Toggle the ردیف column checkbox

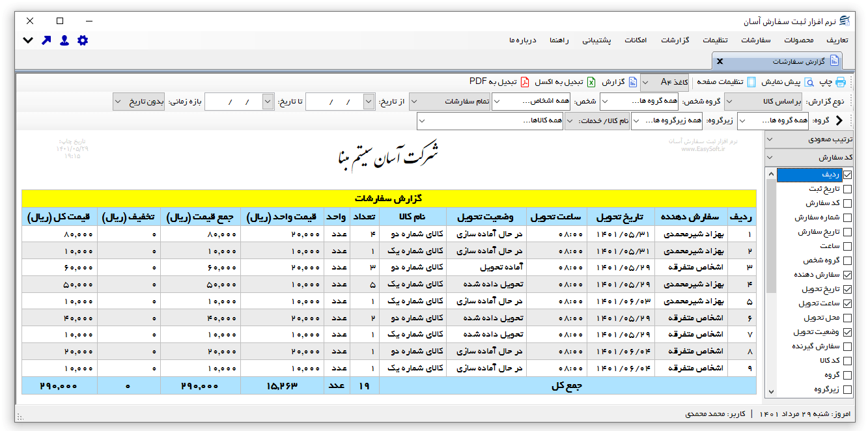tap(847, 175)
